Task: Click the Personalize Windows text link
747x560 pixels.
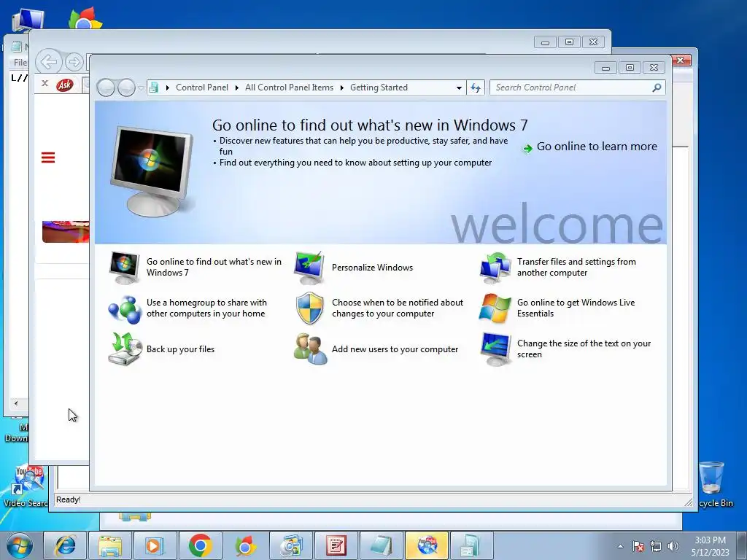Action: pyautogui.click(x=372, y=268)
